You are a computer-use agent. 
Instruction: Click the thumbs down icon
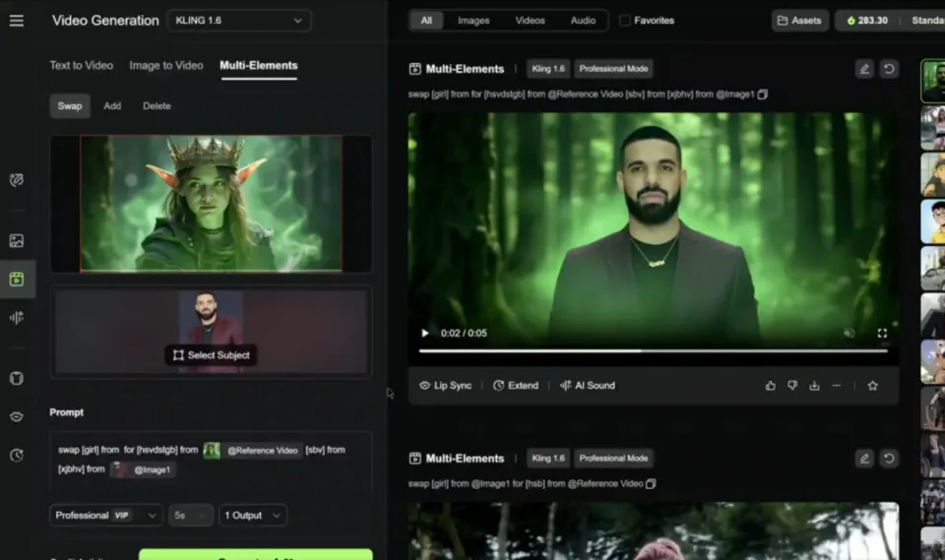[x=792, y=386]
